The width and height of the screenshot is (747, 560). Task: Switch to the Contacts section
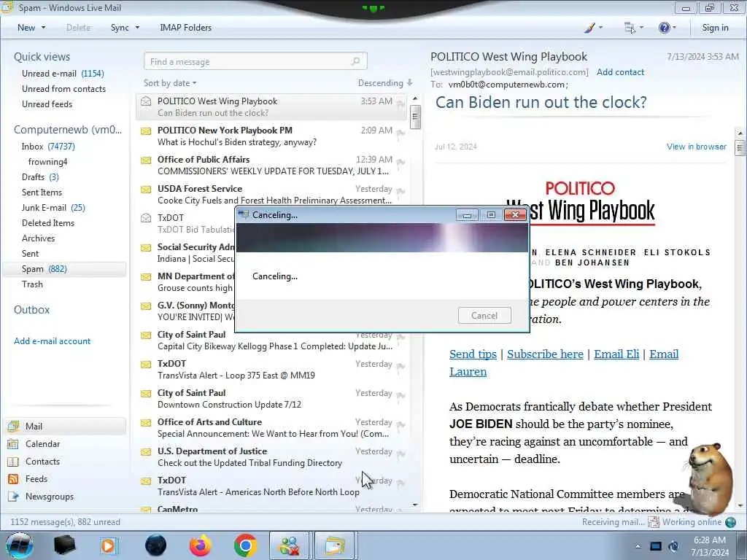42,462
